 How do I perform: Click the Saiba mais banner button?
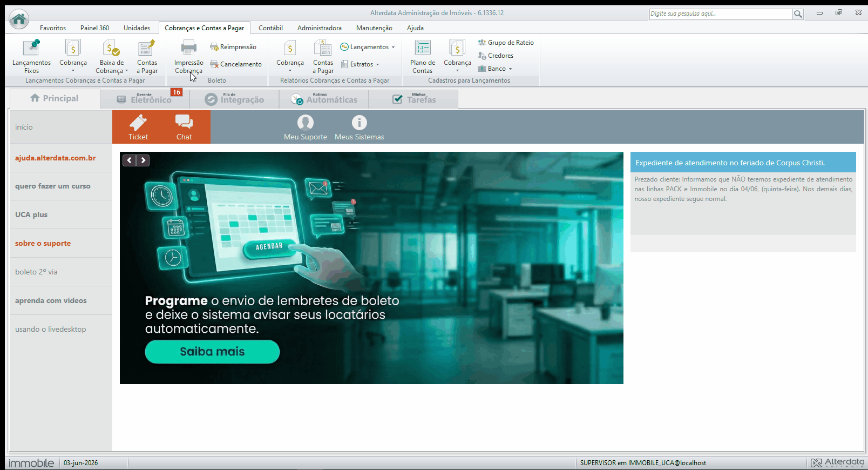click(x=212, y=352)
